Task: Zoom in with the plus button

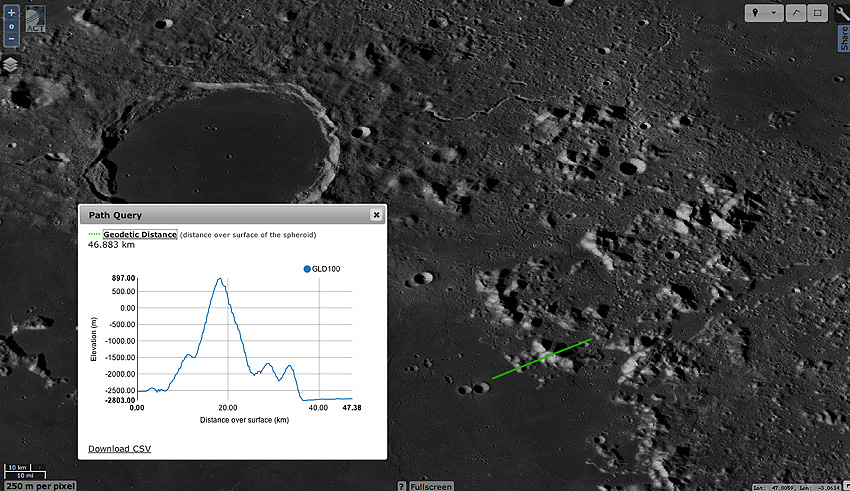Action: (x=11, y=12)
